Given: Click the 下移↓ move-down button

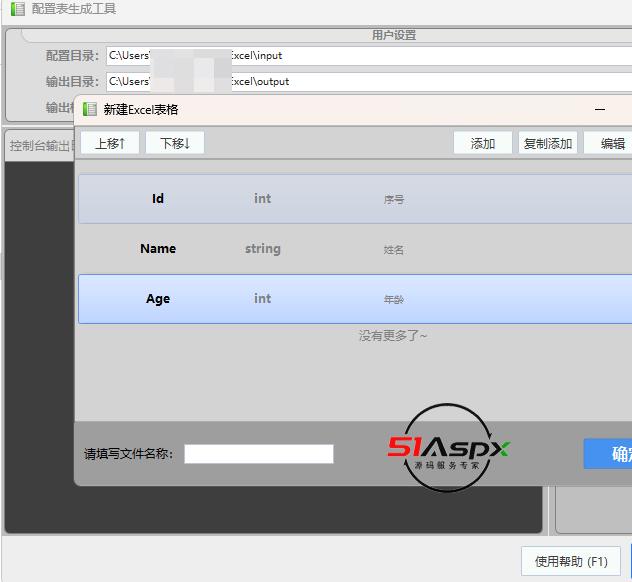Looking at the screenshot, I should click(x=175, y=143).
